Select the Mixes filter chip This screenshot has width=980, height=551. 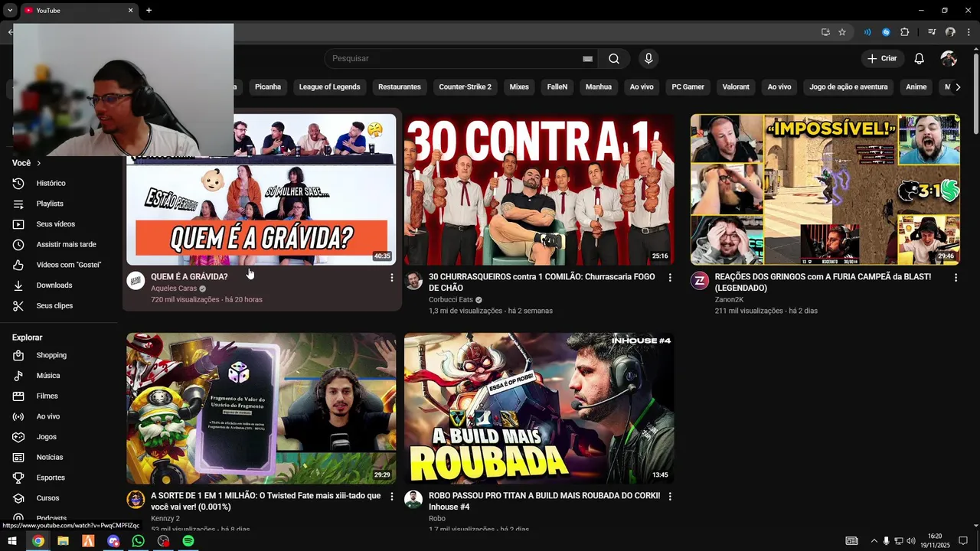(x=519, y=87)
